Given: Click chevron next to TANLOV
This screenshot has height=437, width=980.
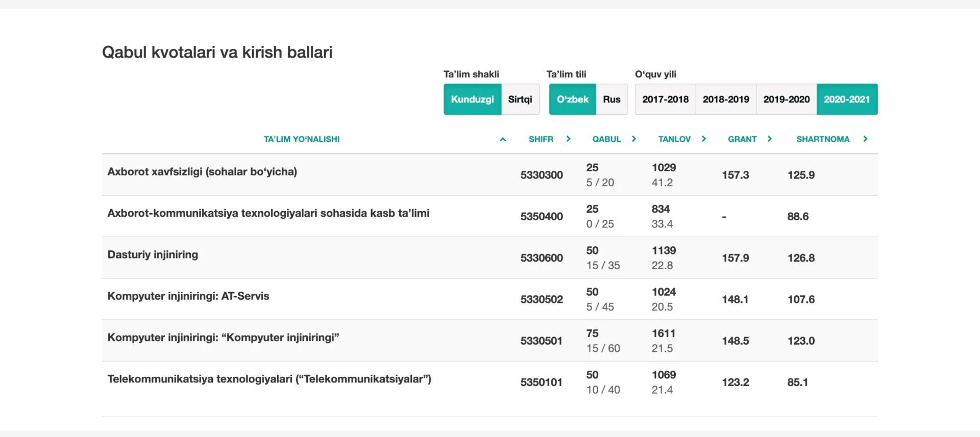Looking at the screenshot, I should click(x=704, y=139).
